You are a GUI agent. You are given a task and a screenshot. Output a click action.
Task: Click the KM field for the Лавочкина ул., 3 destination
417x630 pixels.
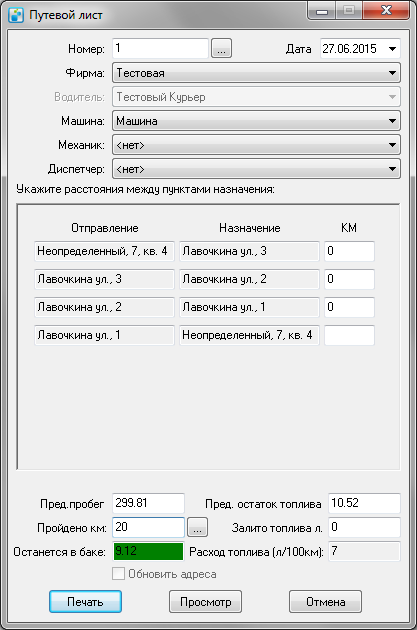point(349,251)
